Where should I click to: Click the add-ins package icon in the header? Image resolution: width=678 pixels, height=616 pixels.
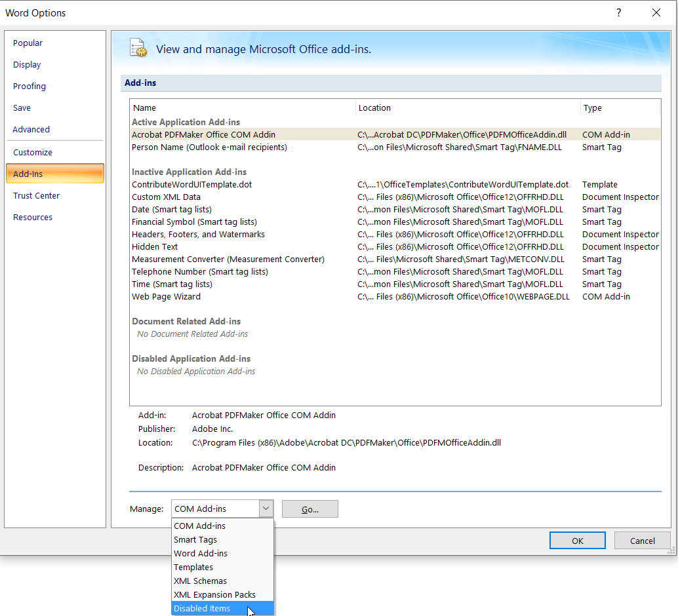[x=138, y=48]
